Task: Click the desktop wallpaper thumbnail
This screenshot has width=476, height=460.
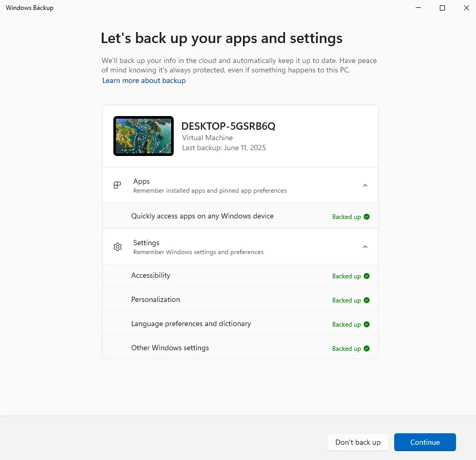Action: (x=143, y=136)
